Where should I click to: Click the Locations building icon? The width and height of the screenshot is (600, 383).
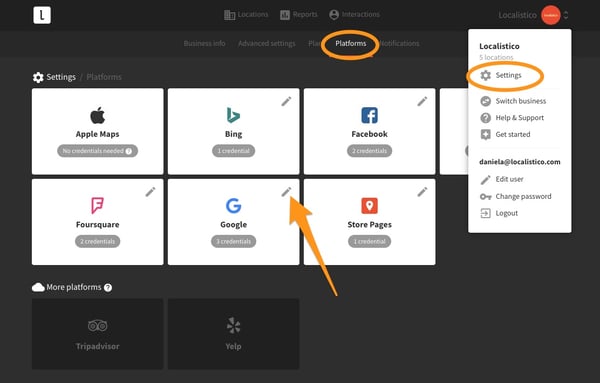click(229, 15)
